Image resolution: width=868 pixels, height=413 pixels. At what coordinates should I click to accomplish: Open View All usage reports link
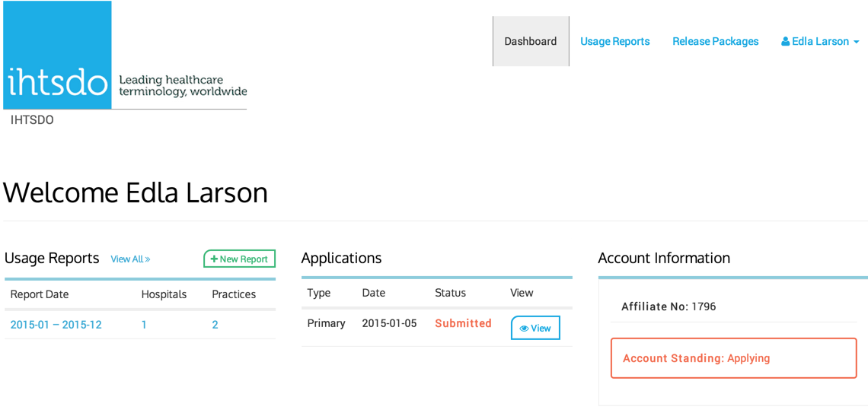pyautogui.click(x=130, y=259)
